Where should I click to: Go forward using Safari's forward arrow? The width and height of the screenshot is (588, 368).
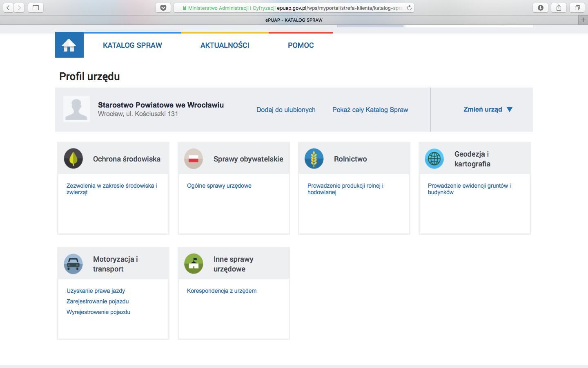[19, 8]
